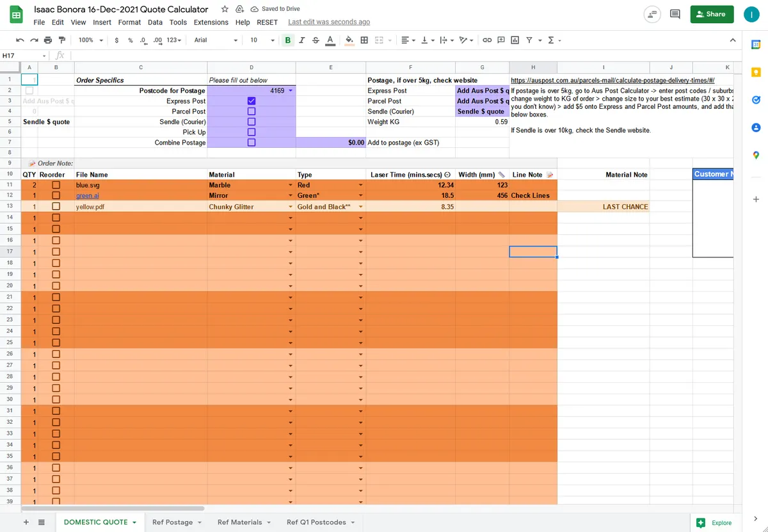Uncheck the Express Post checkbox
Image resolution: width=768 pixels, height=532 pixels.
[x=251, y=101]
